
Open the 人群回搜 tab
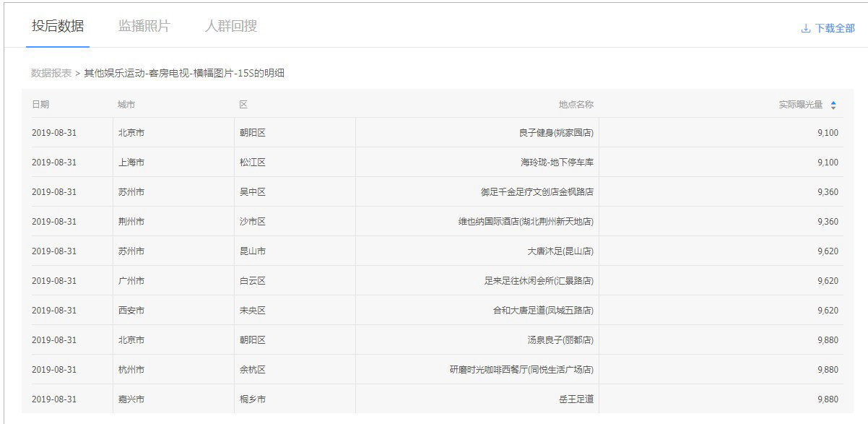tap(231, 27)
